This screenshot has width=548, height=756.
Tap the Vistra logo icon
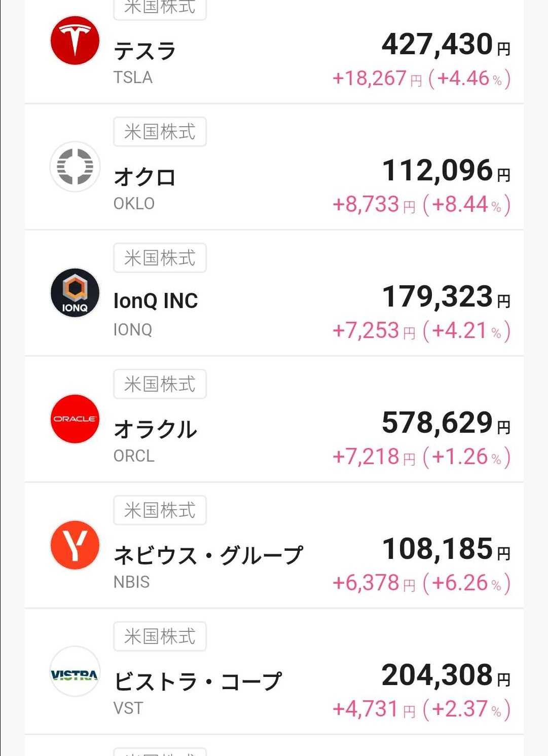click(x=75, y=671)
